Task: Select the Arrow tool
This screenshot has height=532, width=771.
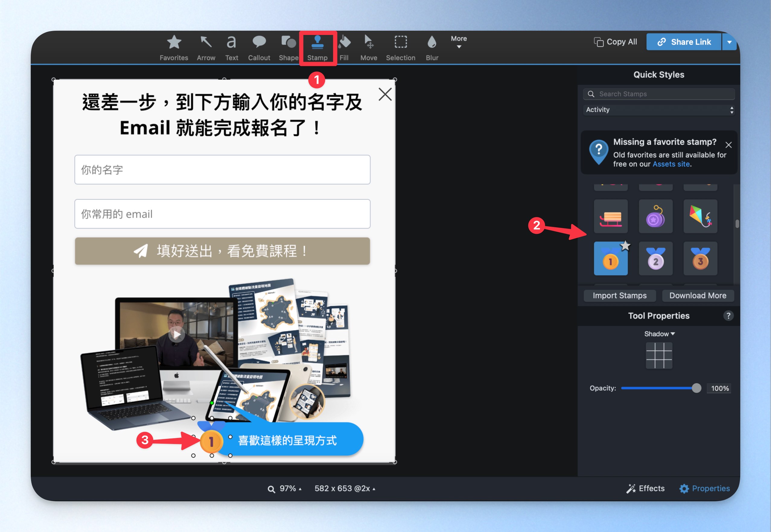Action: coord(206,48)
